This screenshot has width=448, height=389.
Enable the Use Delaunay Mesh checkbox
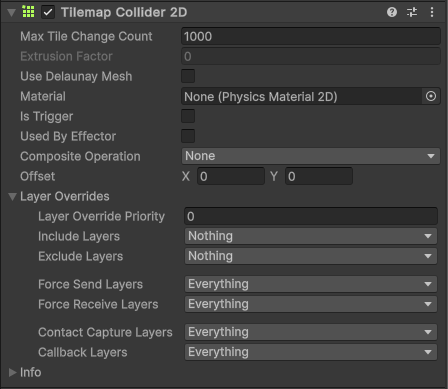tap(188, 76)
